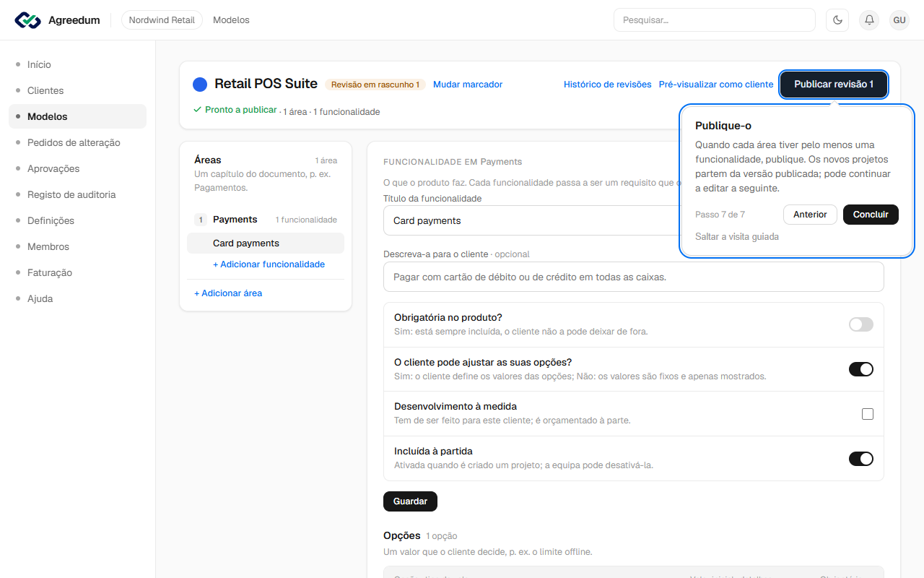Toggle 'O cliente pode ajustar as suas opções?' switch

pyautogui.click(x=860, y=369)
